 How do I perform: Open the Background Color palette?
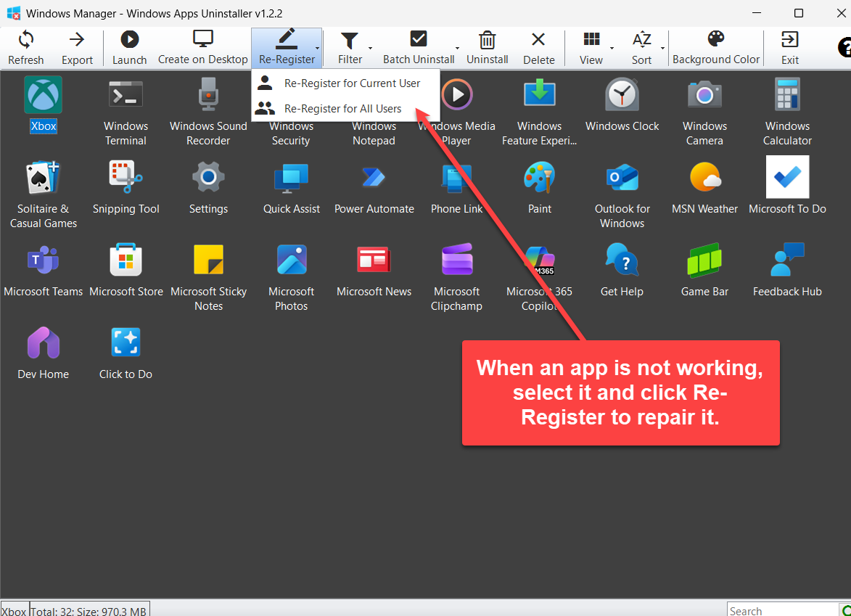(x=716, y=48)
